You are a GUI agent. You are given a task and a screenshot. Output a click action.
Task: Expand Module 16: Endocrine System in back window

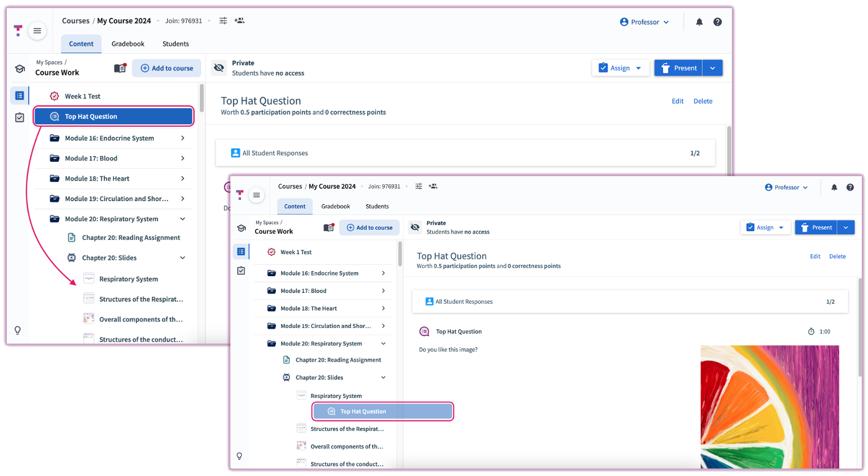183,138
